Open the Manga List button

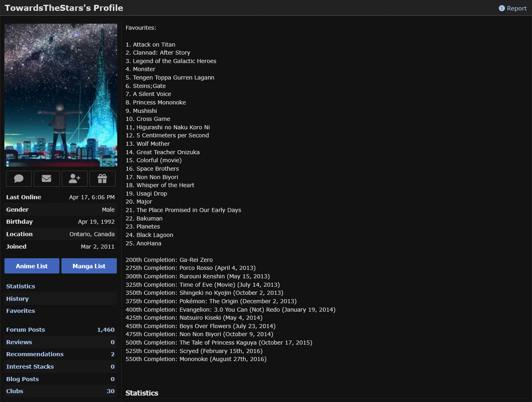(x=89, y=266)
